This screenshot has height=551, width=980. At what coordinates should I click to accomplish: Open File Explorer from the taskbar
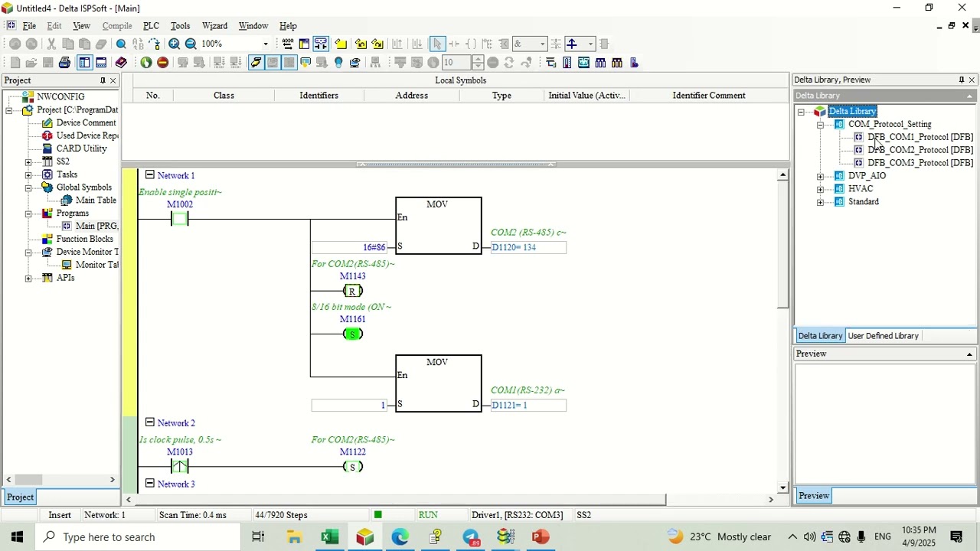294,536
